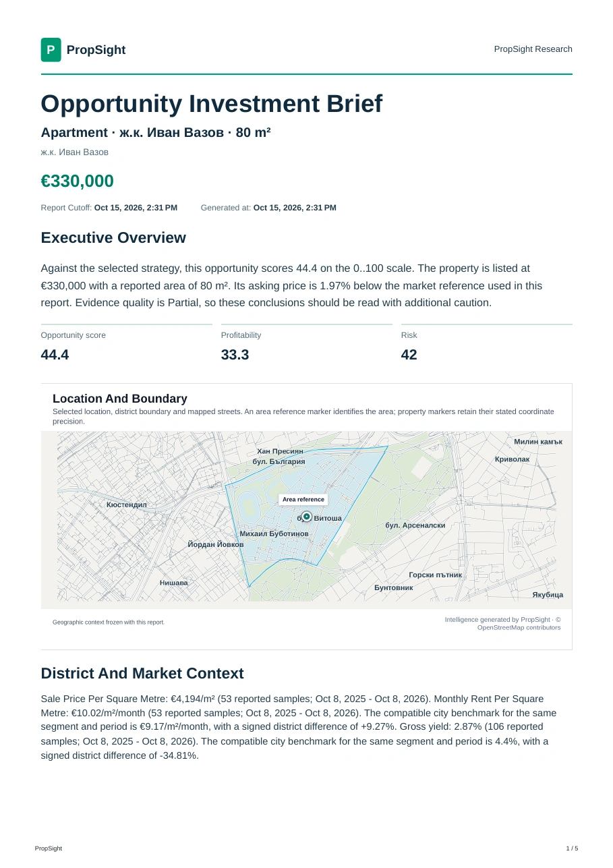
Task: Click the Risk value 42
Action: tap(409, 355)
